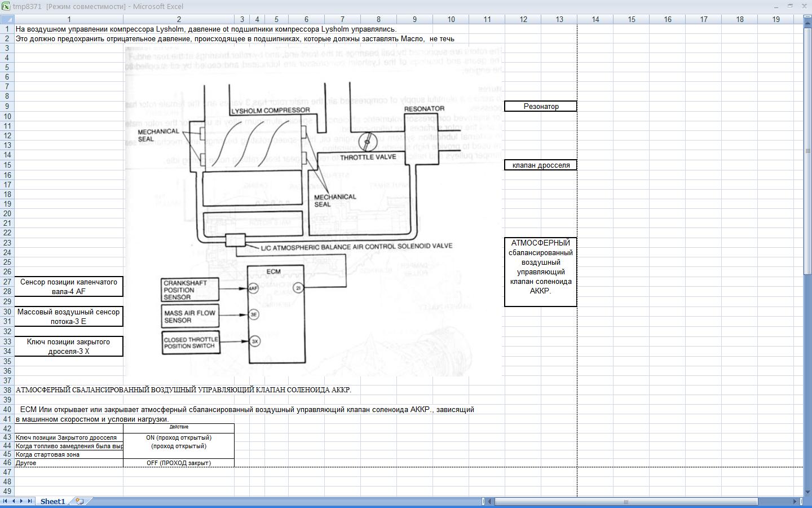This screenshot has height=508, width=812.
Task: Select the cell 'Резонатор'
Action: [x=541, y=106]
